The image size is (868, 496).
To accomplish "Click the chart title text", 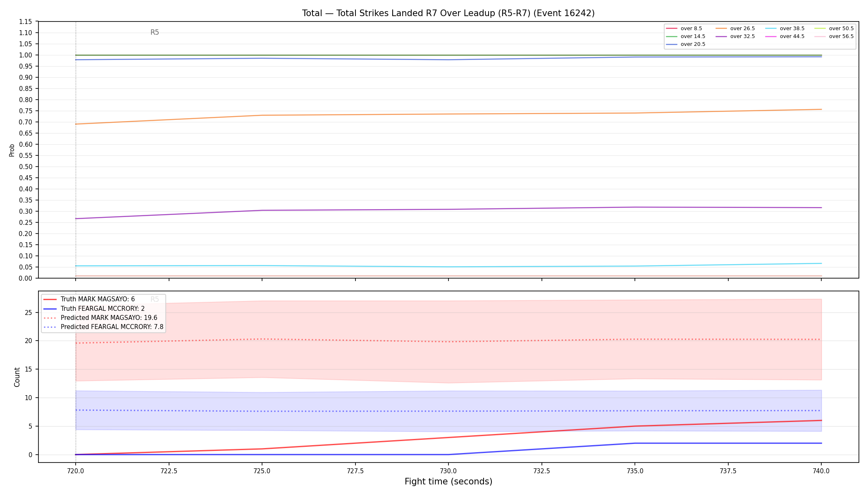I will pyautogui.click(x=448, y=13).
